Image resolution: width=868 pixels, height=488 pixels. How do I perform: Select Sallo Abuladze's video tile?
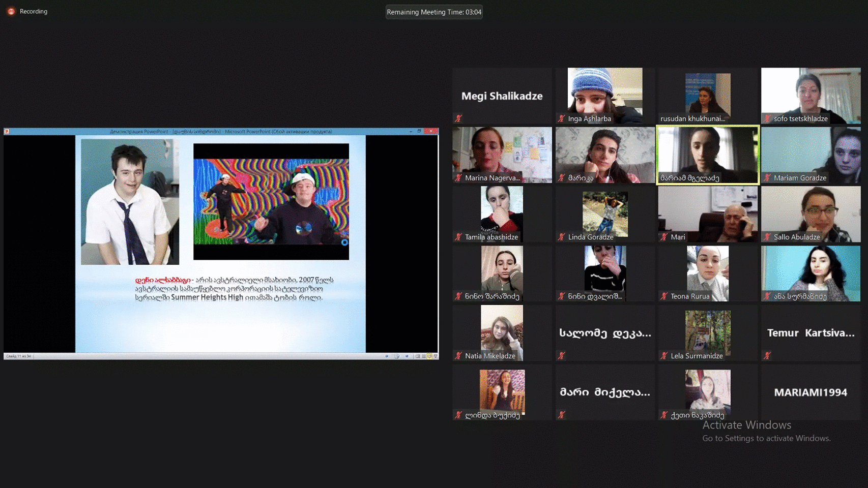pyautogui.click(x=811, y=213)
